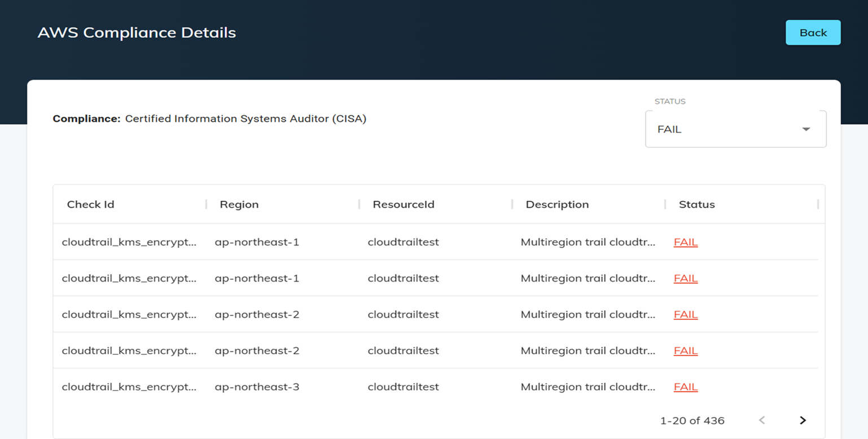Open the STATUS filter dropdown showing FAIL
868x439 pixels.
(735, 129)
